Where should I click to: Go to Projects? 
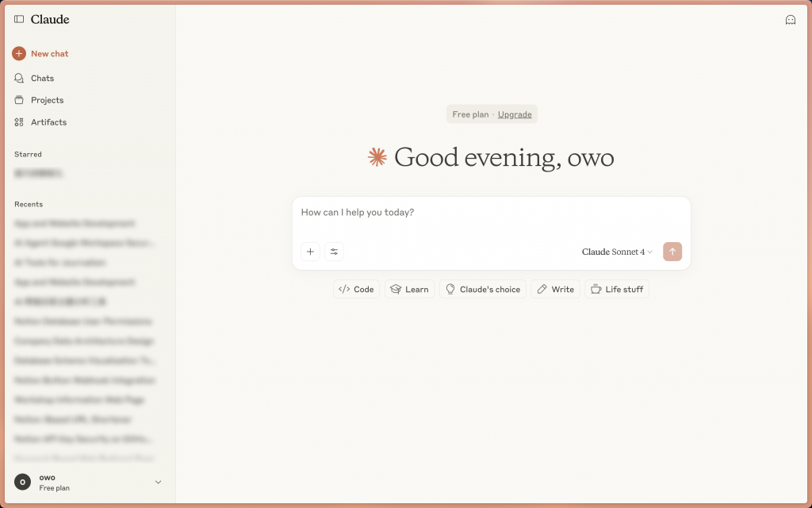click(x=40, y=100)
